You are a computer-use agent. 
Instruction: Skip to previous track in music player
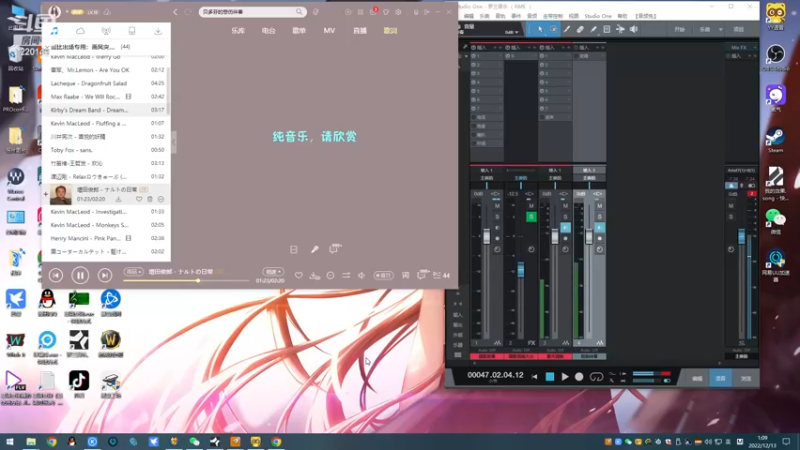tap(56, 276)
